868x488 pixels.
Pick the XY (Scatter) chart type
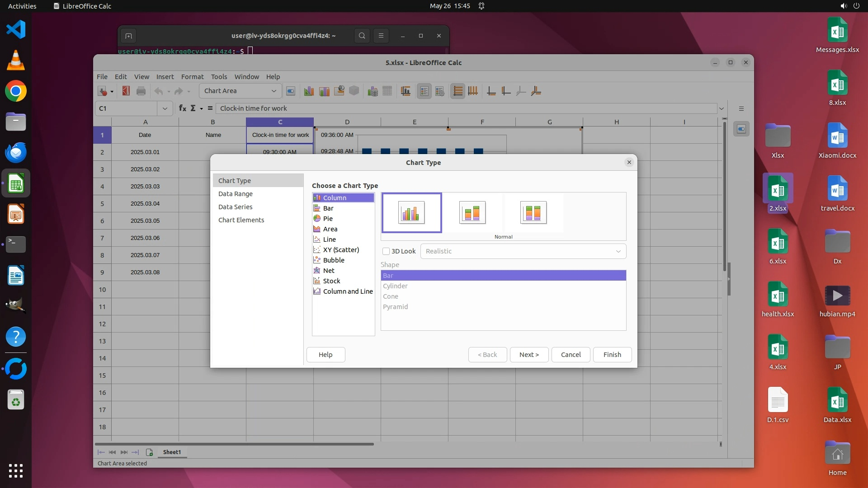[341, 250]
